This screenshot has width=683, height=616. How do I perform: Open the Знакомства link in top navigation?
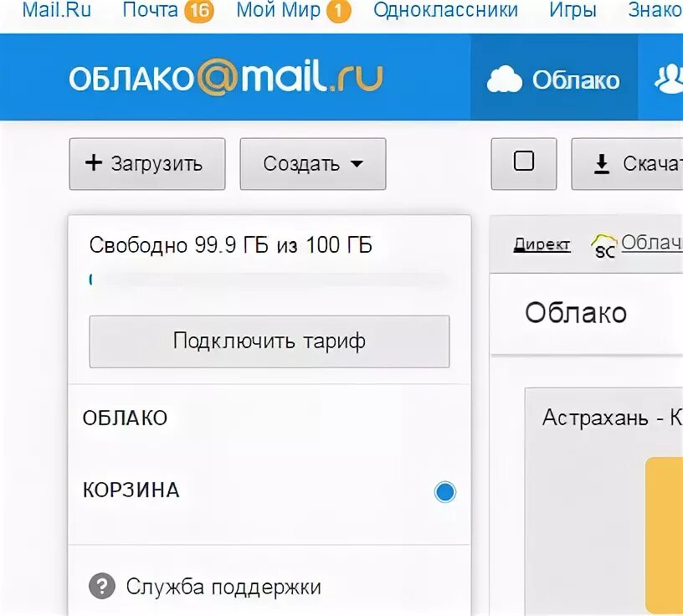coord(655,9)
